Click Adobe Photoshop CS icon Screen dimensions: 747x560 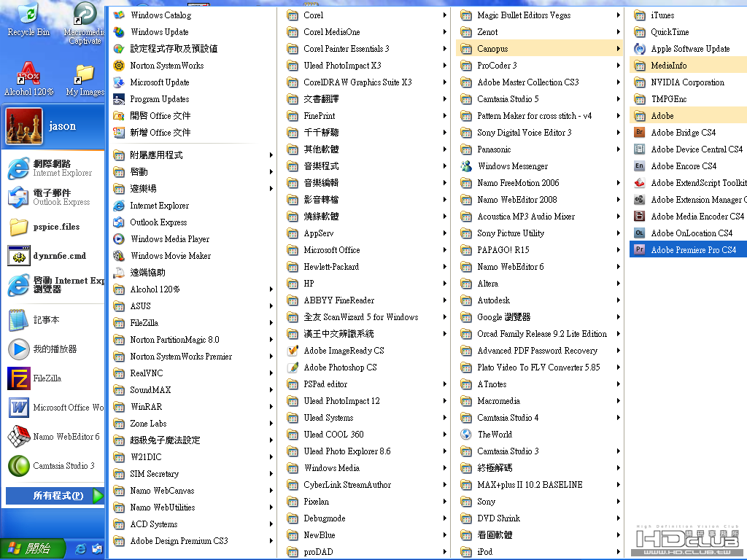tap(293, 367)
